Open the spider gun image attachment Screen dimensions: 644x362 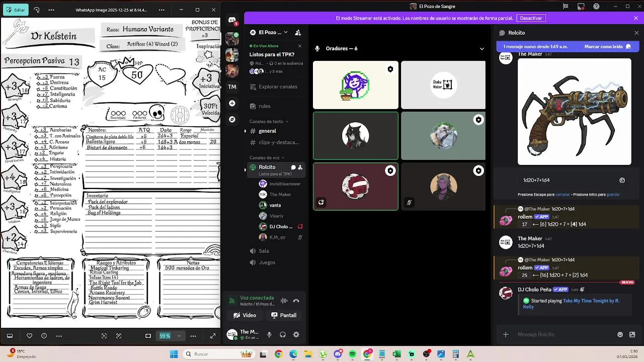point(575,112)
